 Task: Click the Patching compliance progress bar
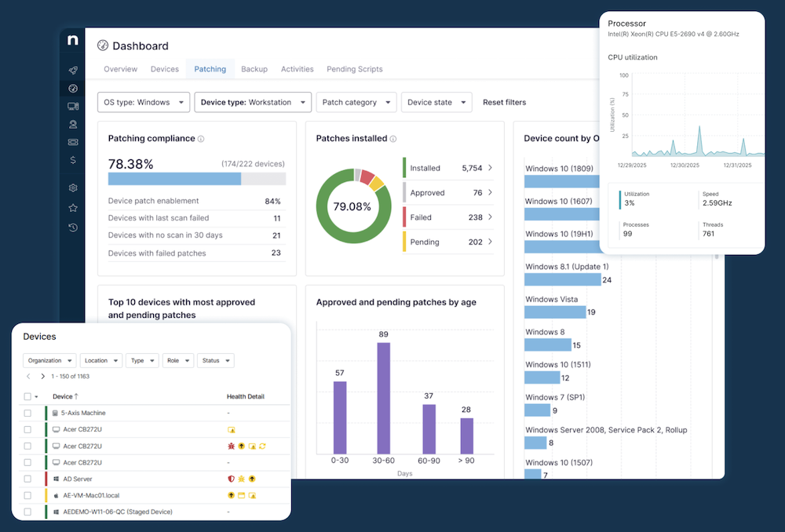(x=197, y=179)
